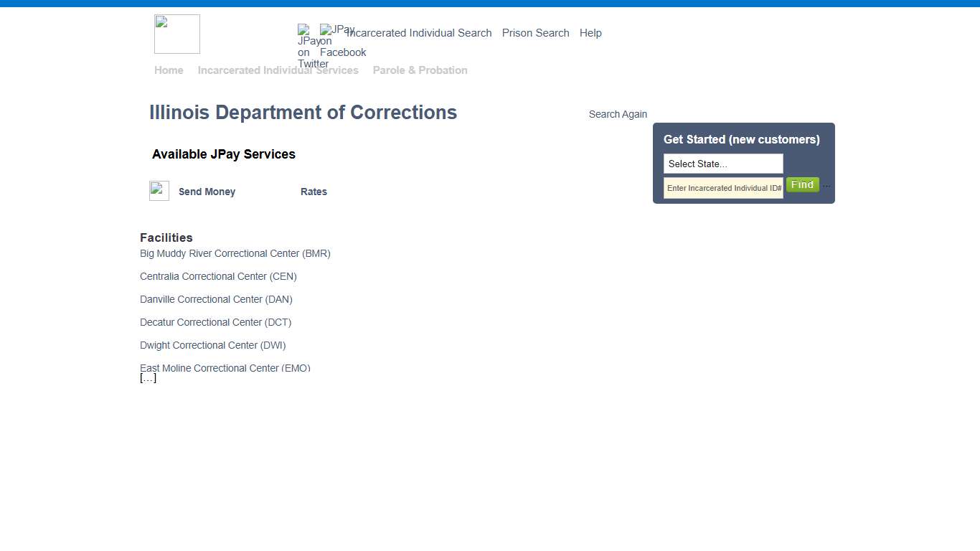Select Dwight Correctional Center

coord(212,345)
